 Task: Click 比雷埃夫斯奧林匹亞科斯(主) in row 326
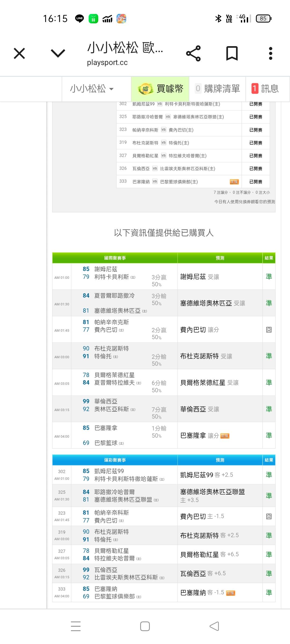tap(188, 169)
